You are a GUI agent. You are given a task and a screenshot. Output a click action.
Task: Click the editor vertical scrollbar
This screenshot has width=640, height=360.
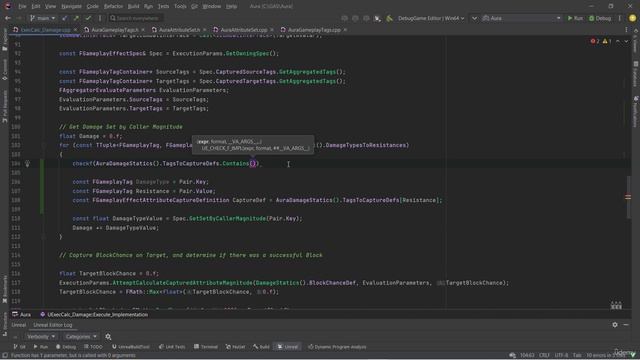click(x=629, y=197)
